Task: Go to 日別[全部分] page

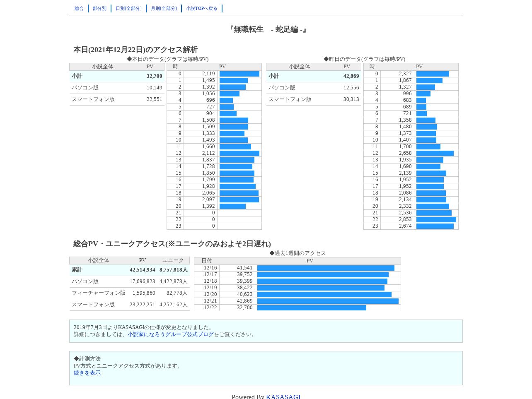Action: pyautogui.click(x=128, y=8)
